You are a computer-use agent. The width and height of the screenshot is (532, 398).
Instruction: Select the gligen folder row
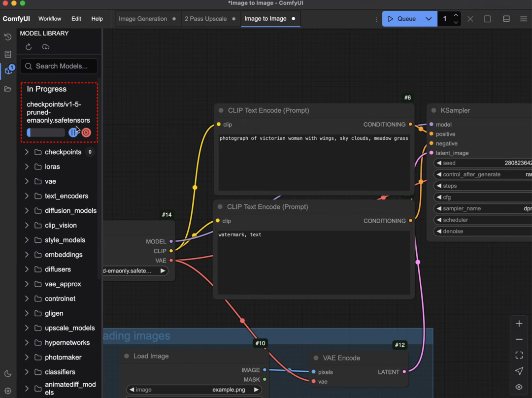pyautogui.click(x=59, y=313)
